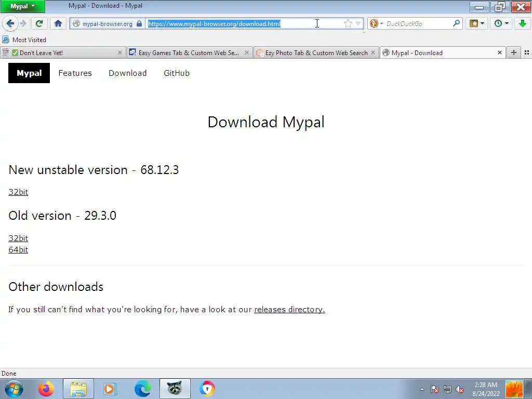Open the Most Visited bookmarks folder
This screenshot has height=399, width=532.
coord(24,39)
